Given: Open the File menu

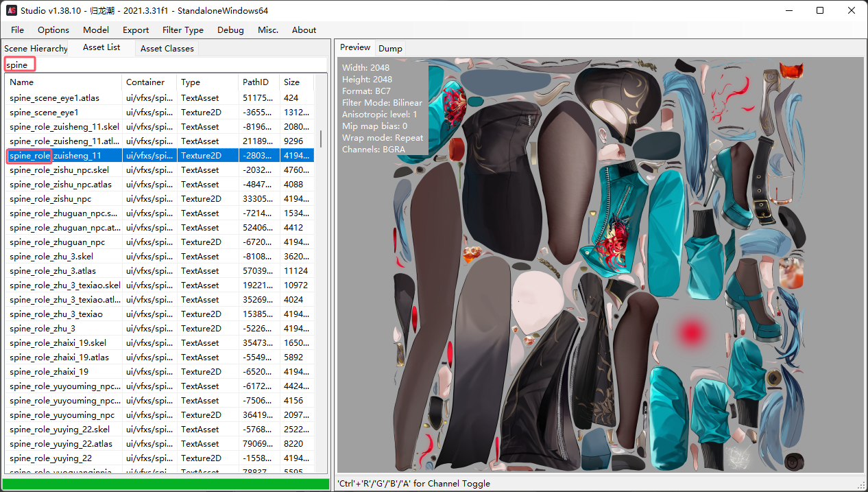Looking at the screenshot, I should pyautogui.click(x=17, y=30).
